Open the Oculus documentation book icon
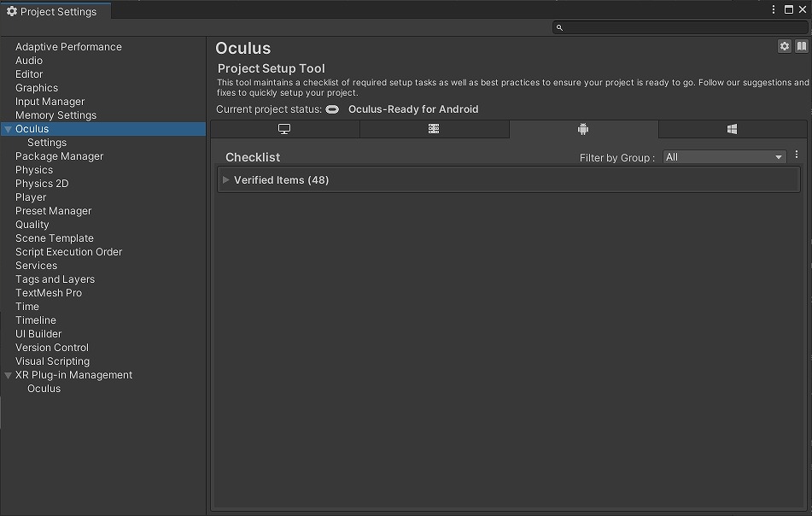The height and width of the screenshot is (516, 812). [x=801, y=46]
